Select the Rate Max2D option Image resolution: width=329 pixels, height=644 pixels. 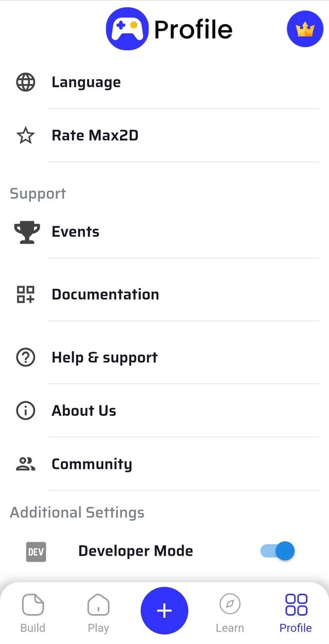[x=95, y=136]
